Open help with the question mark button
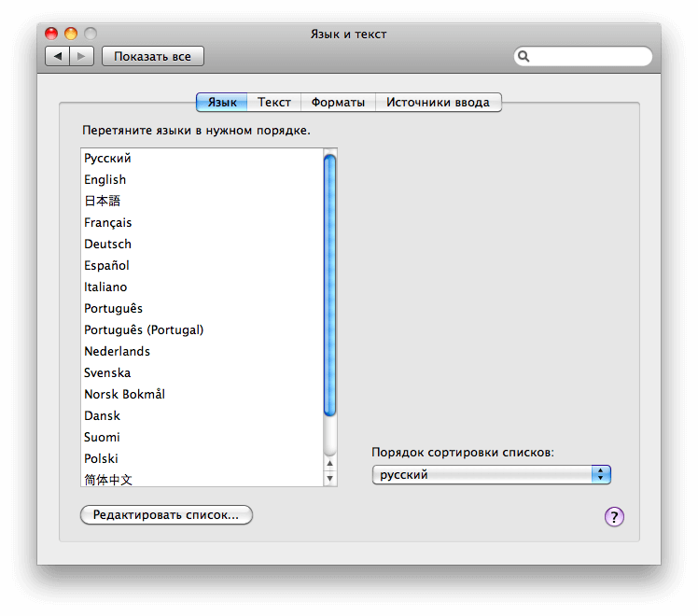 click(614, 517)
